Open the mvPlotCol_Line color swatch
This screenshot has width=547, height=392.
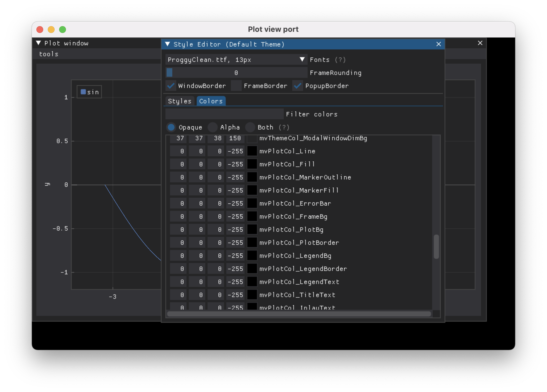252,151
